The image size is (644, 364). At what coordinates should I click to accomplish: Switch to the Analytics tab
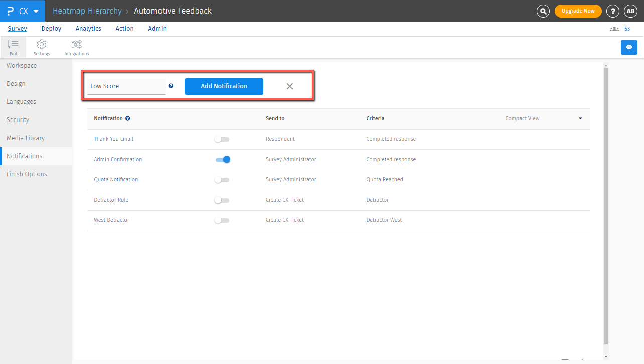click(88, 29)
